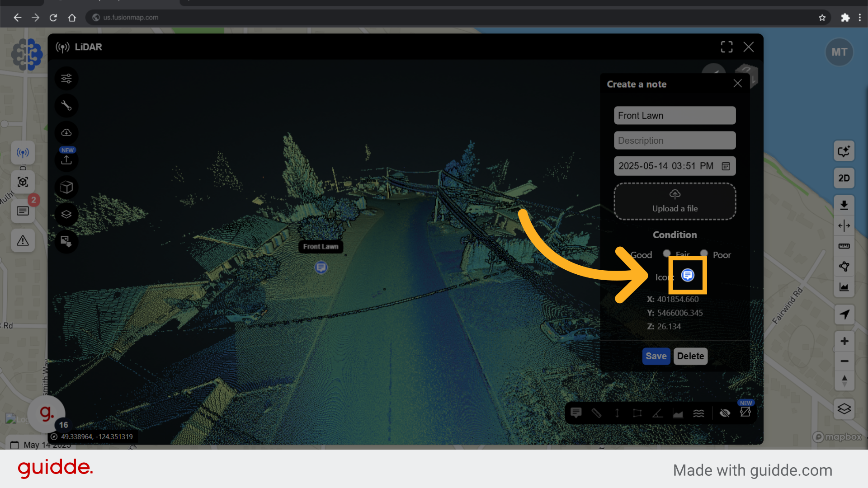This screenshot has width=868, height=488.
Task: Open the LiDAR display settings sliders
Action: [66, 79]
